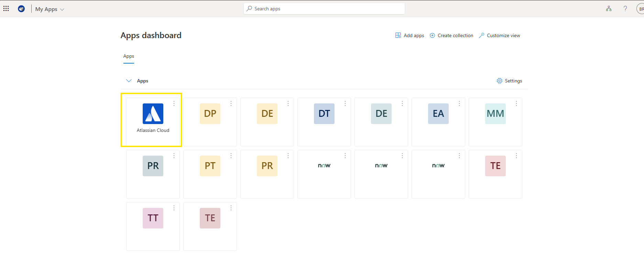Click Create collection link
Viewport: 644px width, 257px height.
451,35
